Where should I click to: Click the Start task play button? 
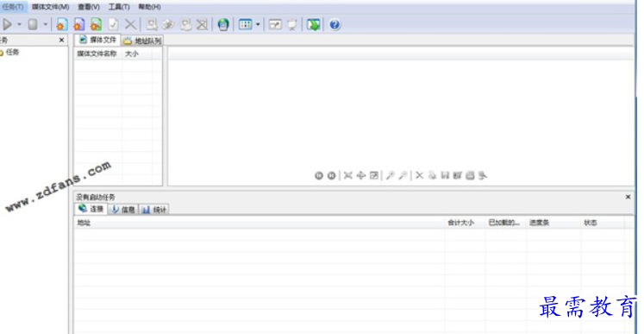coord(8,25)
